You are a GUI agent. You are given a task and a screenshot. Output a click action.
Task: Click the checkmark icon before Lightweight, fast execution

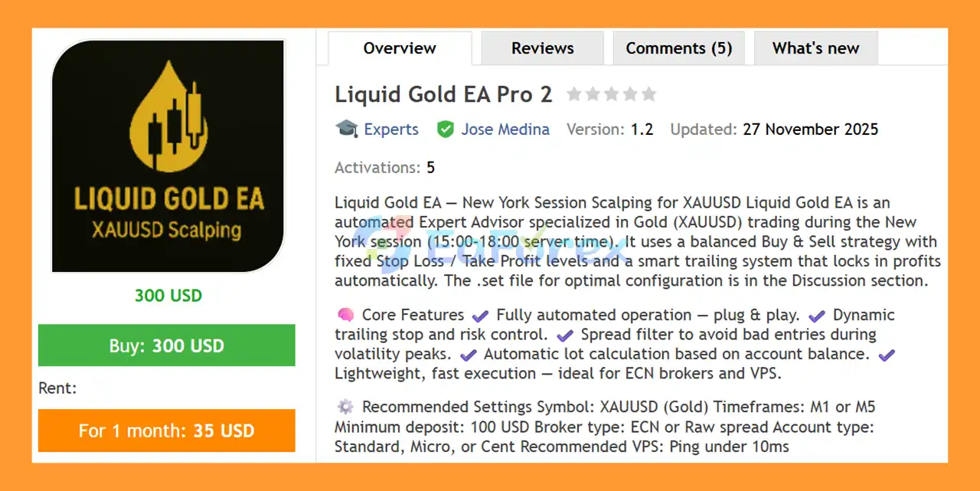[x=886, y=354]
